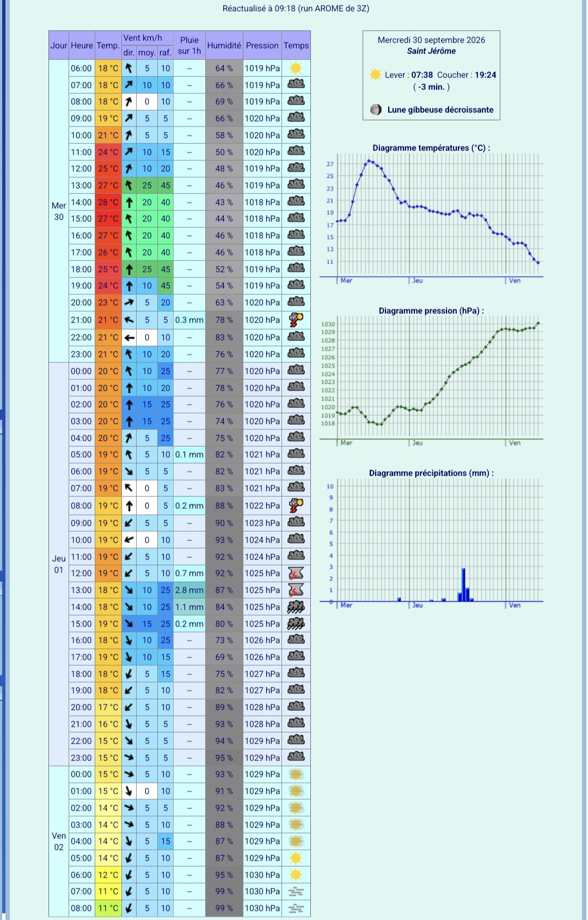Click the Réactualisé à 09:18 update notice
Screen dimensions: 588x920
click(x=296, y=8)
